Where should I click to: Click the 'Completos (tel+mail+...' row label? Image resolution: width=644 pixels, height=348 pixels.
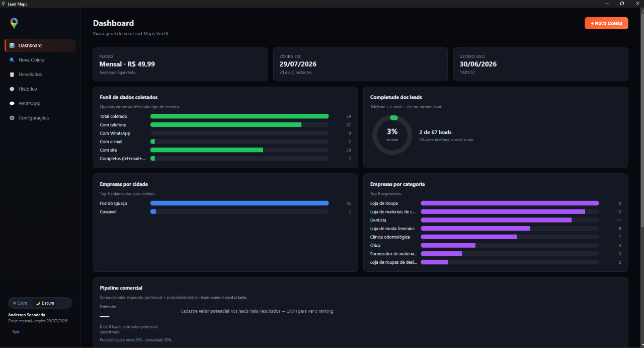(123, 159)
